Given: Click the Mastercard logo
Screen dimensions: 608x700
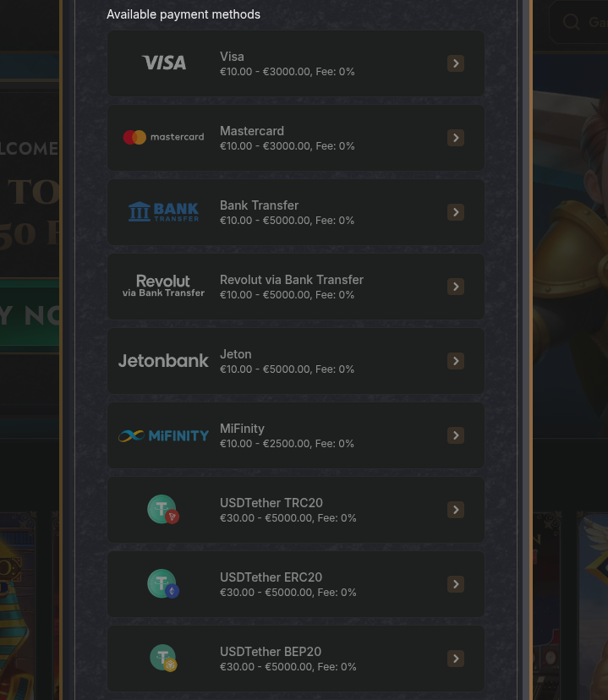Looking at the screenshot, I should [x=163, y=137].
